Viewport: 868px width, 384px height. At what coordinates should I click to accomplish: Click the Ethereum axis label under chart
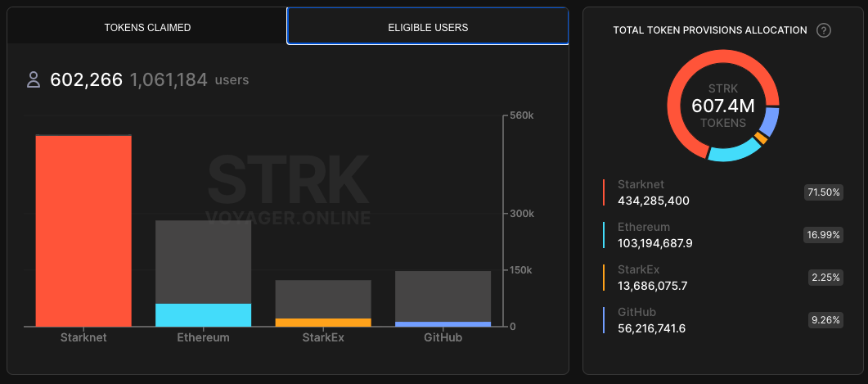pyautogui.click(x=203, y=337)
